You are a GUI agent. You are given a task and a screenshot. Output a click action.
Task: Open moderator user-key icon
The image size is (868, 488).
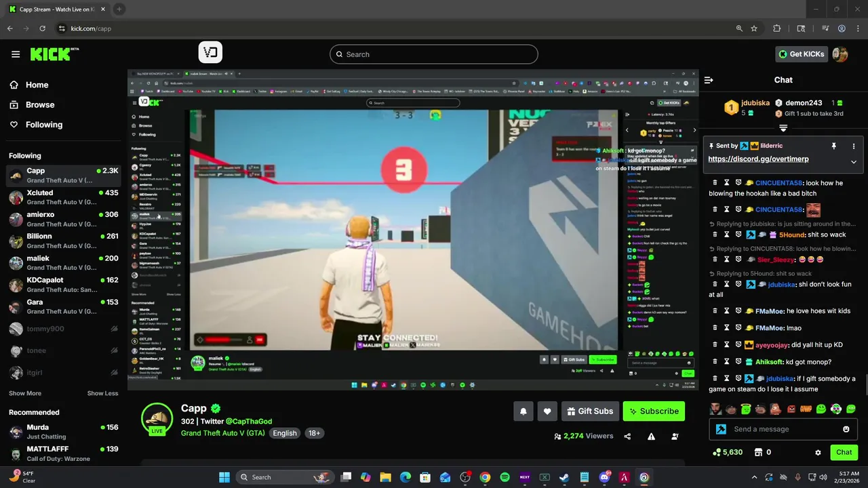coord(675,436)
